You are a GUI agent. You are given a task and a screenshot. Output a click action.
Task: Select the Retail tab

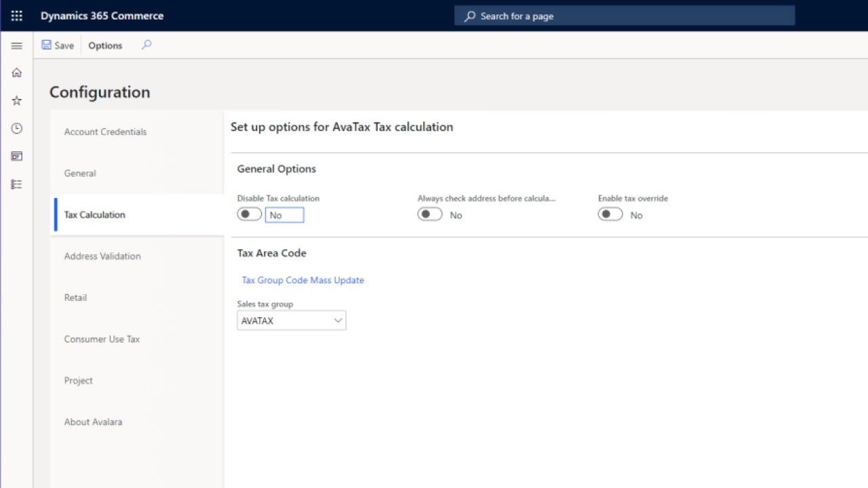click(137, 297)
